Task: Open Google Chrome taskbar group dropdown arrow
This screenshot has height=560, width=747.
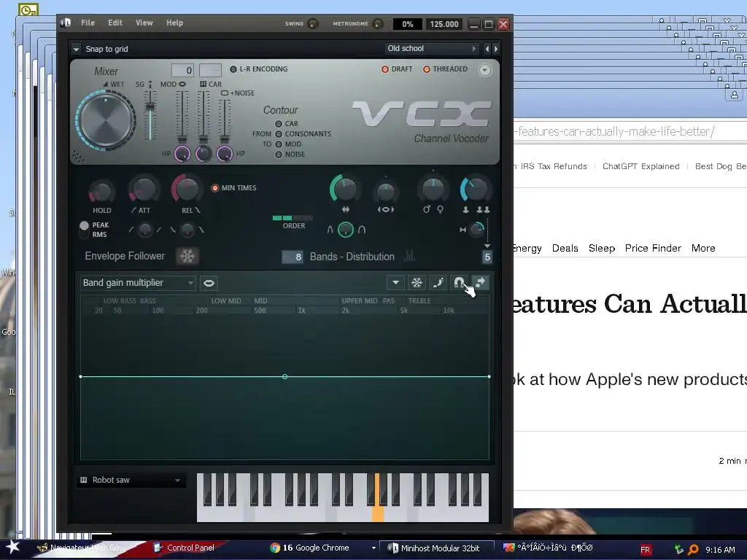Action: pyautogui.click(x=373, y=548)
